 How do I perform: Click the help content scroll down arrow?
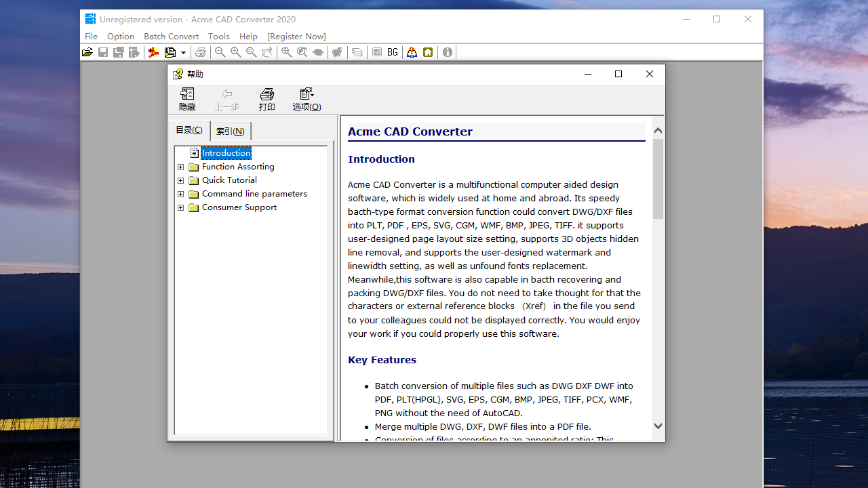point(658,426)
